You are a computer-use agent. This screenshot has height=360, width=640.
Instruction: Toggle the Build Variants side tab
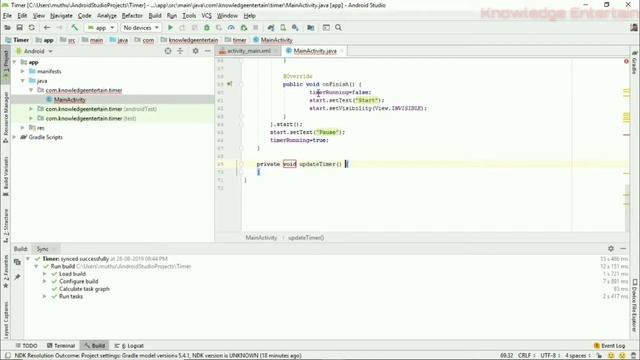(x=6, y=176)
